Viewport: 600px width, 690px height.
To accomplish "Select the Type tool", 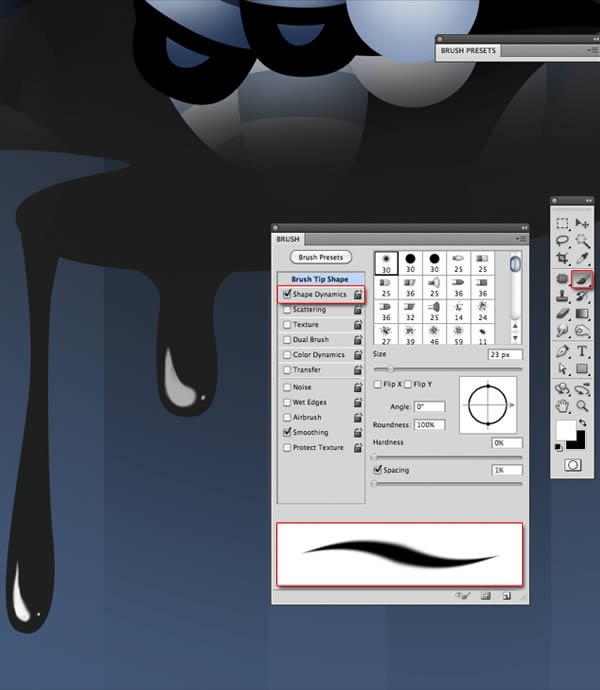I will [582, 351].
